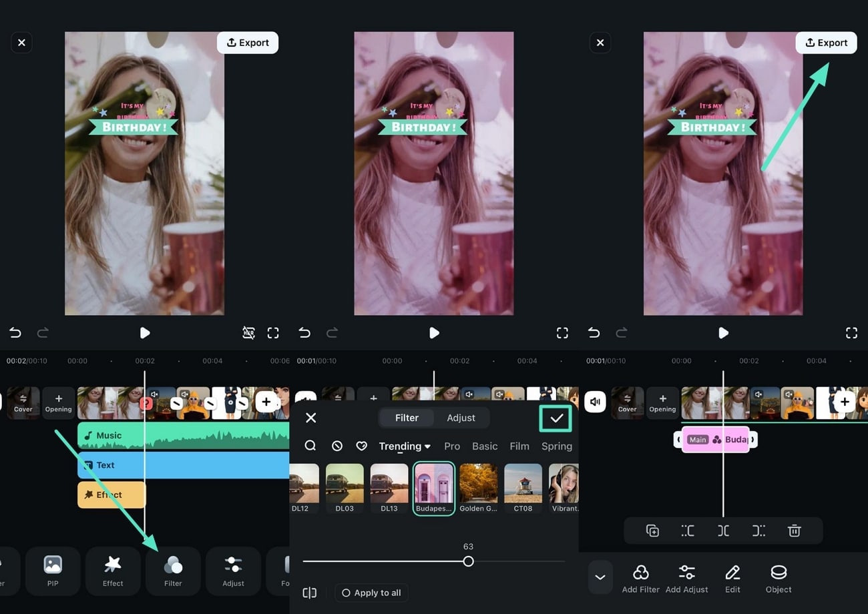Image resolution: width=868 pixels, height=614 pixels.
Task: Expand the Trending filter category dropdown
Action: pos(405,446)
